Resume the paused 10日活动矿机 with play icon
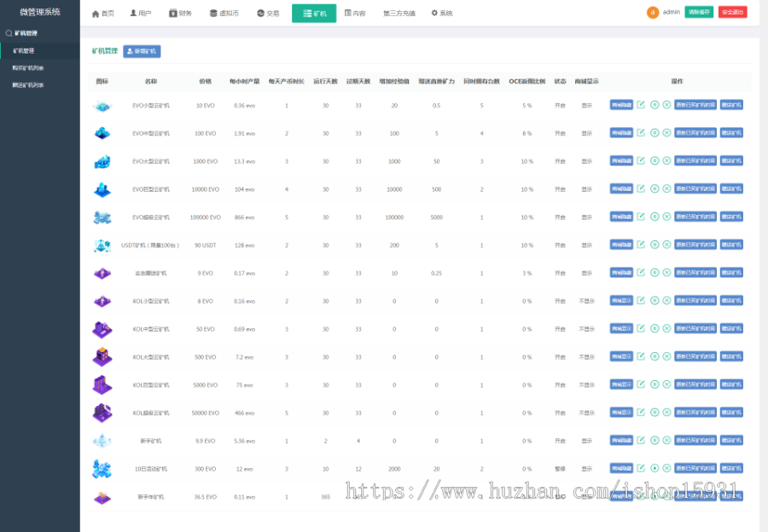 [654, 468]
